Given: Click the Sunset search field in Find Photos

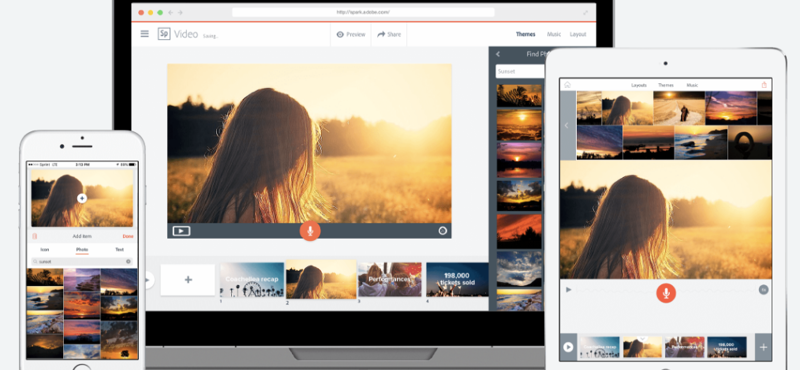Looking at the screenshot, I should (x=520, y=71).
